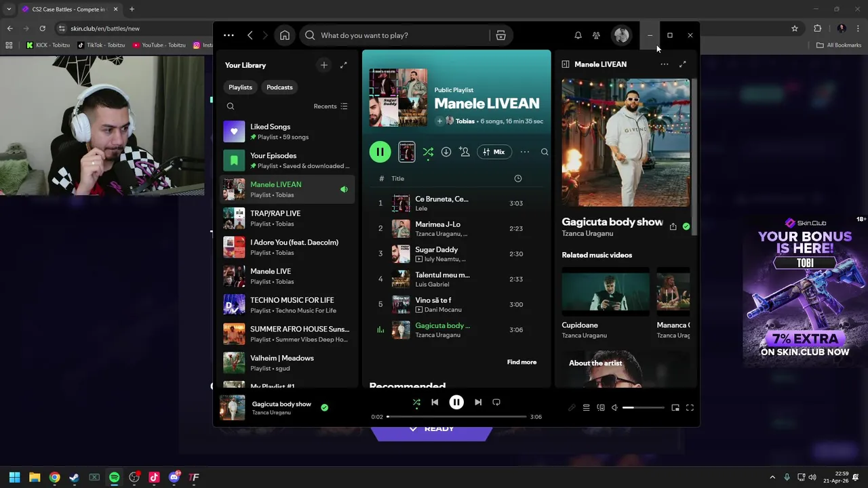This screenshot has height=488, width=868.
Task: Open Browse icon beside the search field
Action: [500, 35]
